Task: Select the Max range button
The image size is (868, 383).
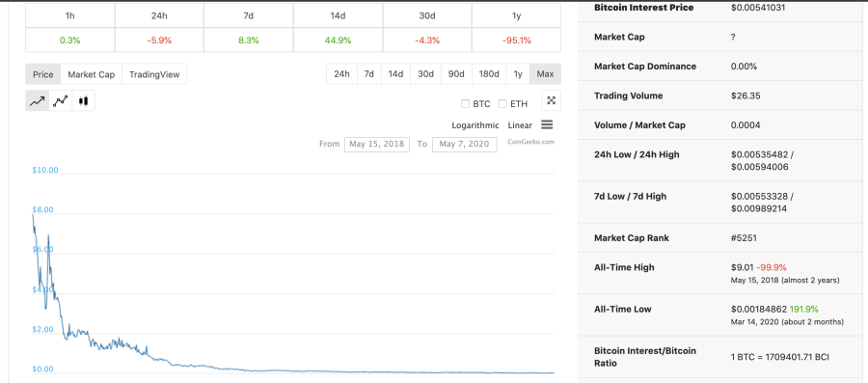Action: [545, 74]
